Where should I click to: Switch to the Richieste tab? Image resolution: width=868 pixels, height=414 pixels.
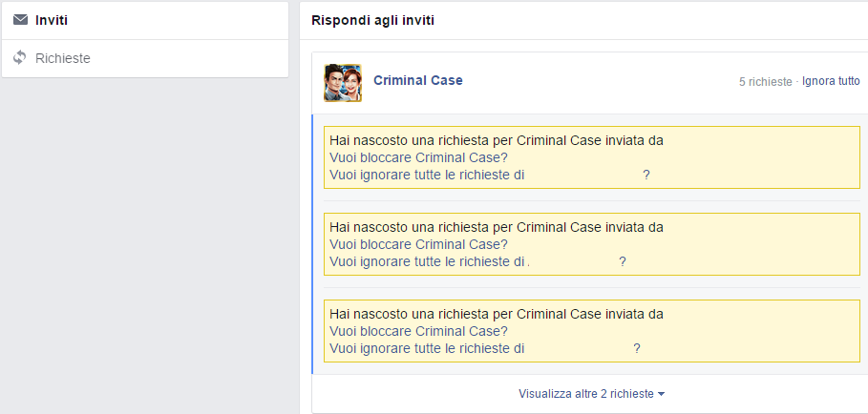(x=145, y=58)
